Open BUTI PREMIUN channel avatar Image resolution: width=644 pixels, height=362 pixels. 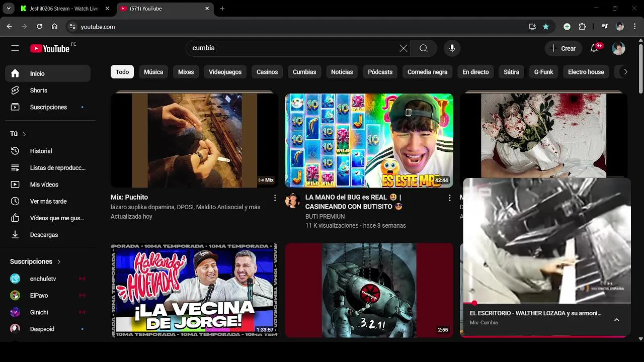pyautogui.click(x=292, y=201)
